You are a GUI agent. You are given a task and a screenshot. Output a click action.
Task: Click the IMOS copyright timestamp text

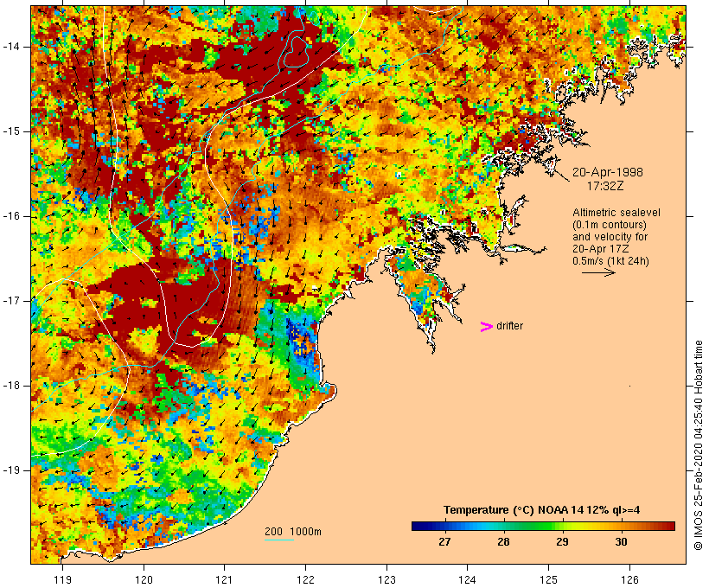(x=698, y=445)
